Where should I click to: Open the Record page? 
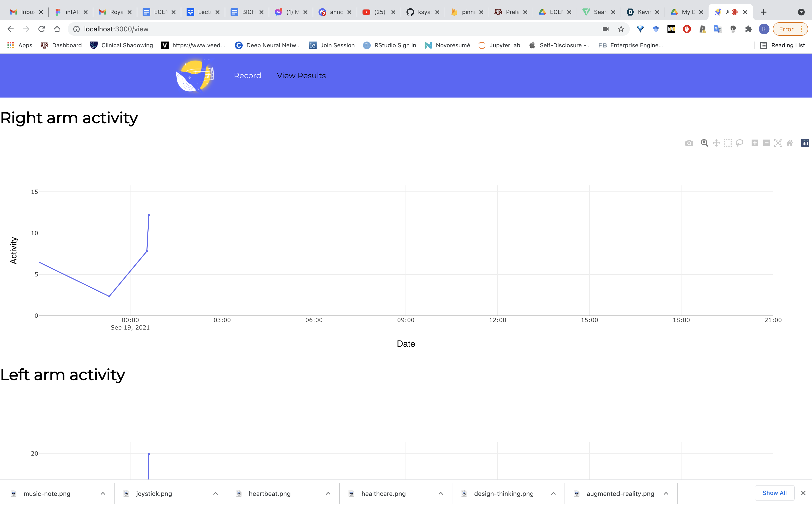coord(247,75)
